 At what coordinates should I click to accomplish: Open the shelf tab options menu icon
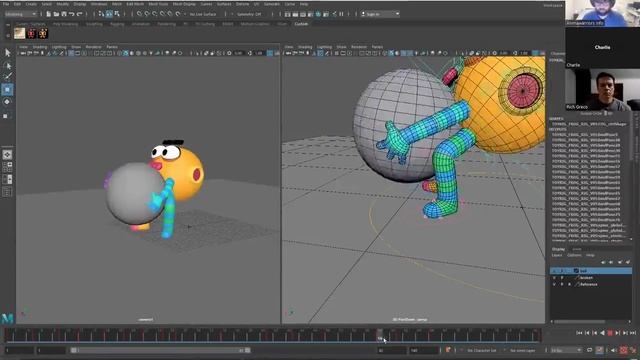[8, 24]
